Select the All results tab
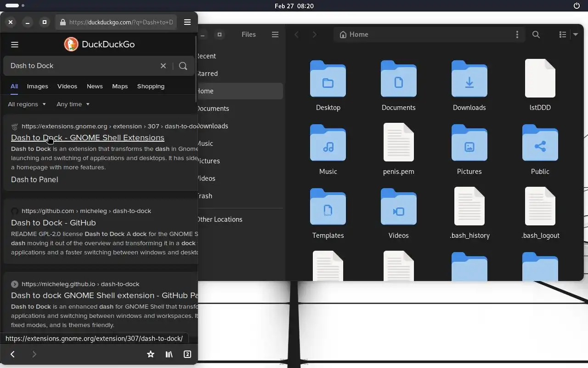This screenshot has width=588, height=368. 14,86
